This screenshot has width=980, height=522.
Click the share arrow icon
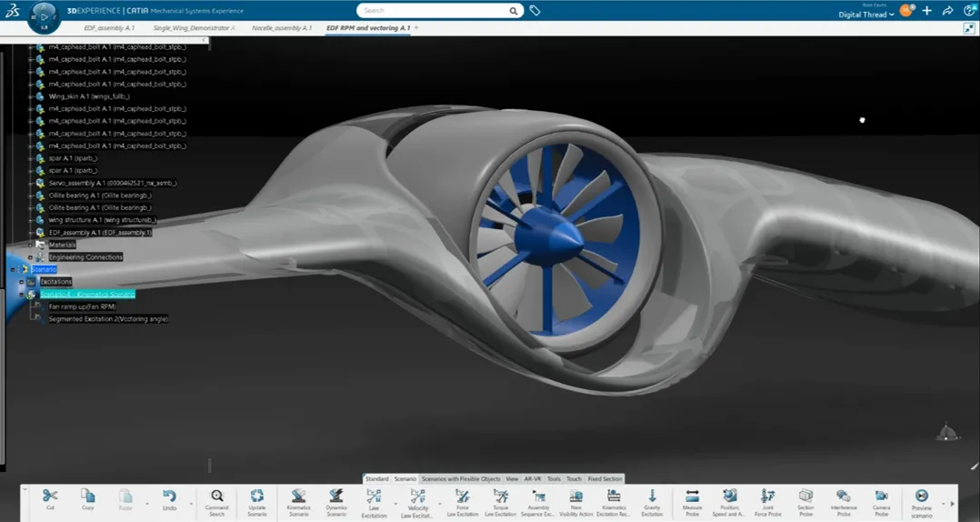point(947,11)
